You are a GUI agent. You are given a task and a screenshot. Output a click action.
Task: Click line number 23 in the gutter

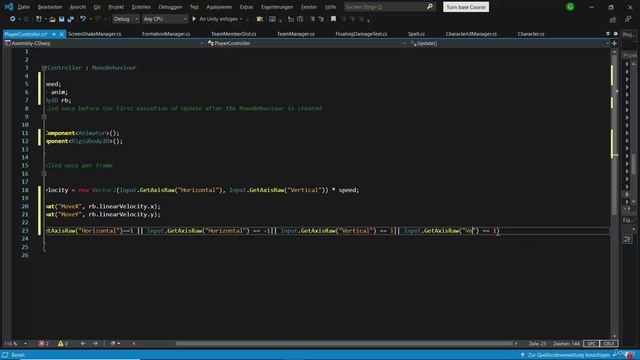click(25, 231)
